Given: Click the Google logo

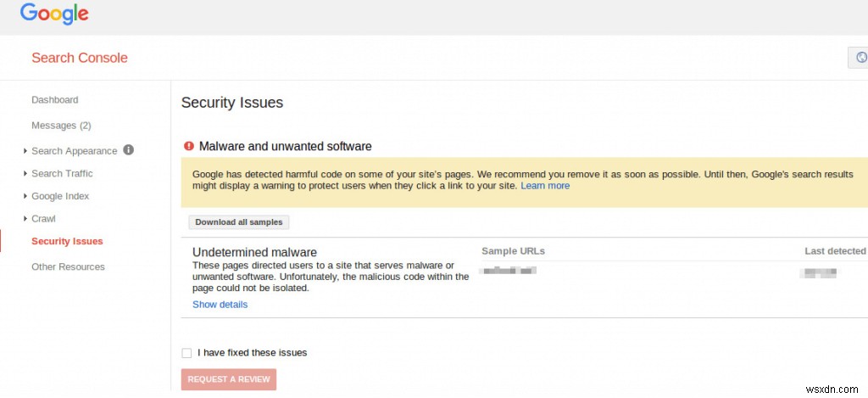Looking at the screenshot, I should point(54,14).
